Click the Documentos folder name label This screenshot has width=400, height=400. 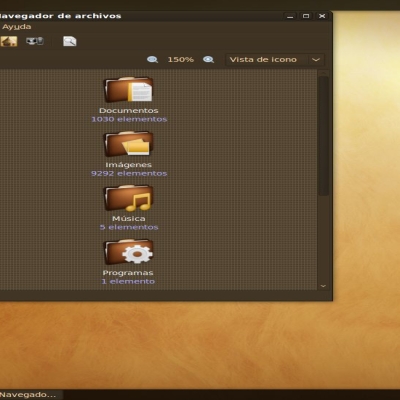coord(129,110)
